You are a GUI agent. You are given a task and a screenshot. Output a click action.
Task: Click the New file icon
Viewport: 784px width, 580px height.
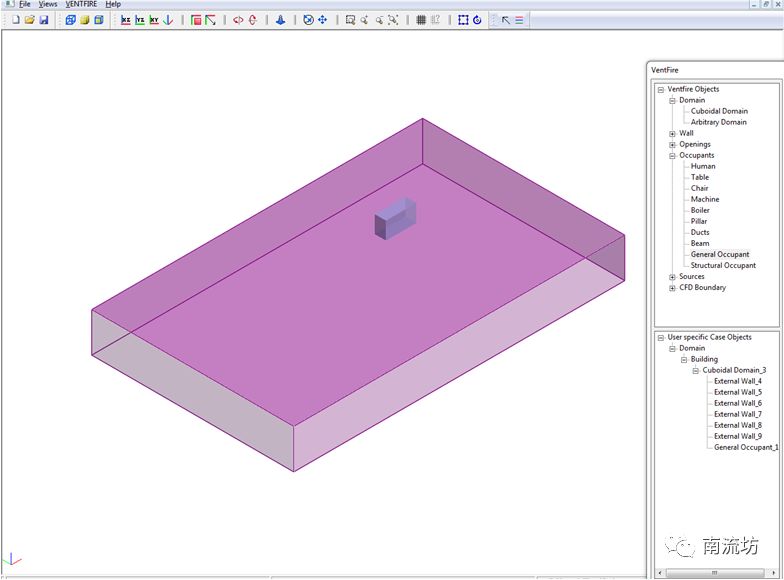(x=16, y=20)
